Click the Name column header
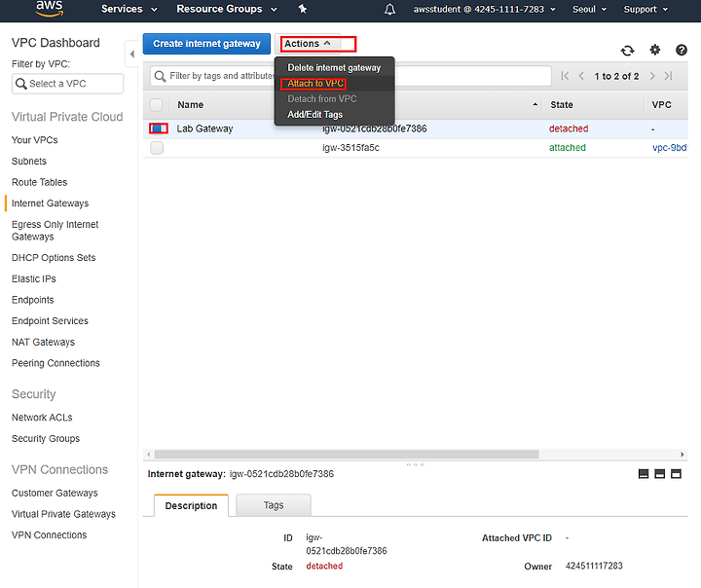Viewport: 701px width, 588px height. click(x=191, y=104)
